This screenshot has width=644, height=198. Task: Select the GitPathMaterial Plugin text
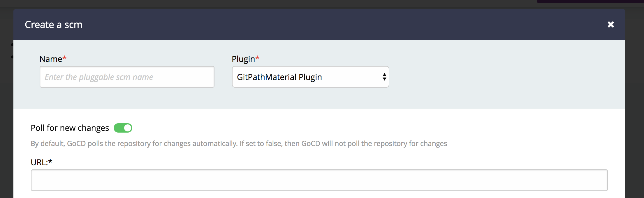point(279,77)
